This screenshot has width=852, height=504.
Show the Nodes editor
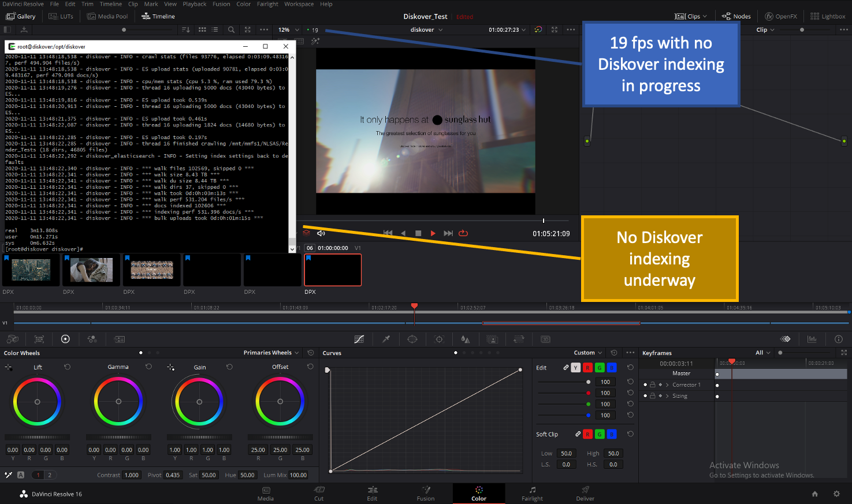(736, 16)
